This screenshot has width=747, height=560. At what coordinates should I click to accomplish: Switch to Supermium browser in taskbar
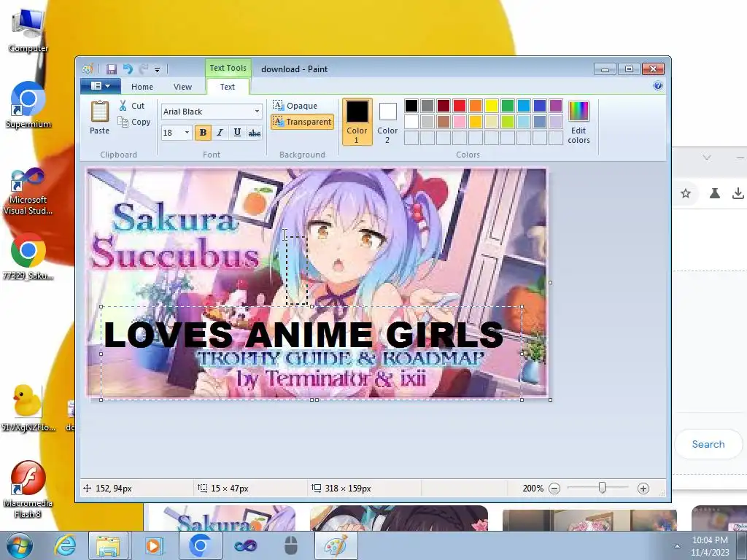pos(200,545)
